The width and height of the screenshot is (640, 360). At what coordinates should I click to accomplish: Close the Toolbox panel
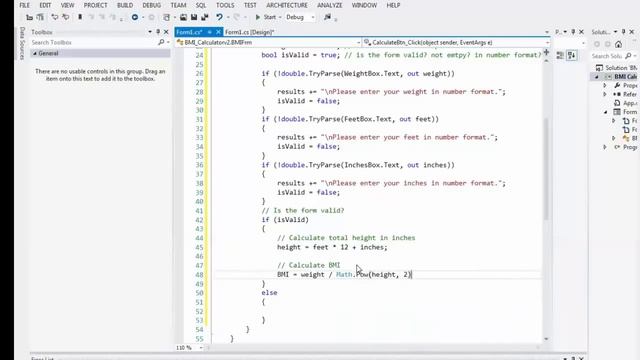click(166, 32)
